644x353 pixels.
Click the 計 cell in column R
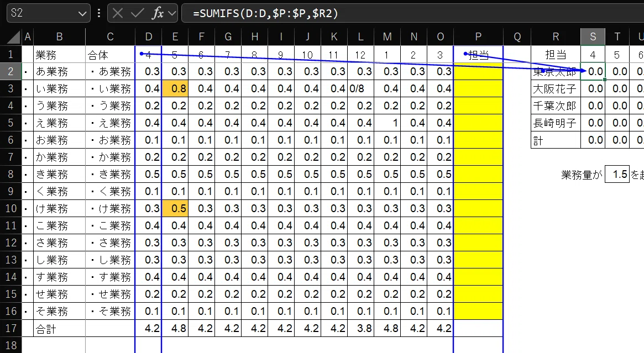556,140
